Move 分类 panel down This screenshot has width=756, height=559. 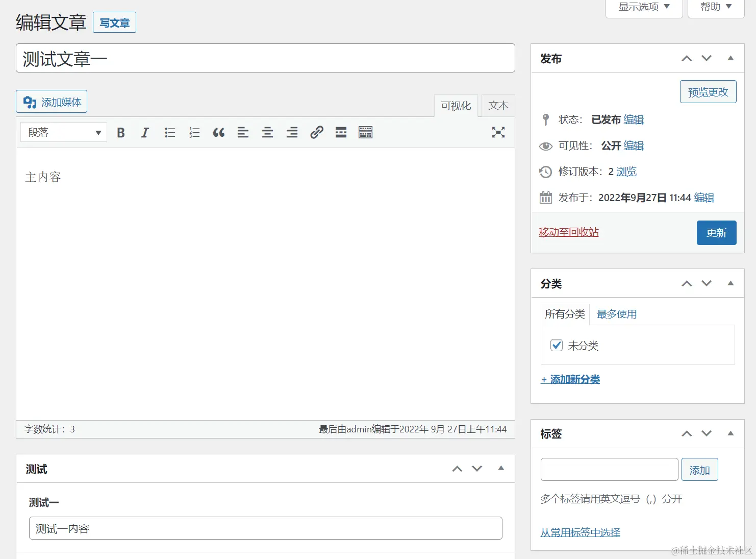pyautogui.click(x=707, y=284)
